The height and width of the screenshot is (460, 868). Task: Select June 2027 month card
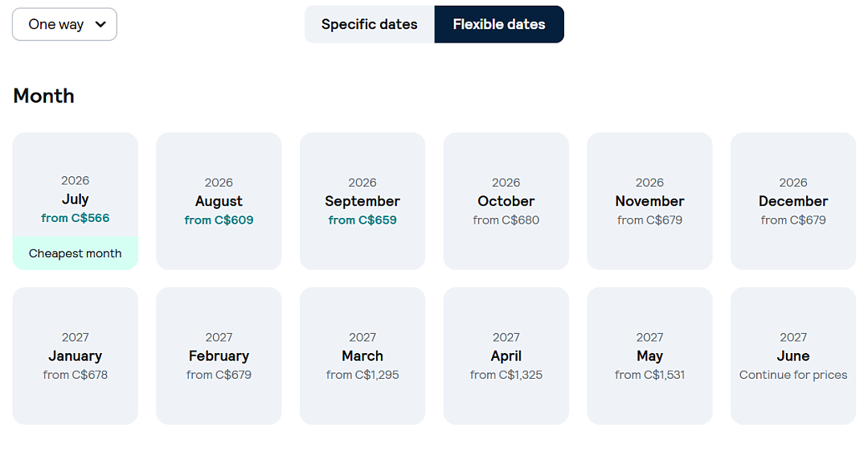793,355
